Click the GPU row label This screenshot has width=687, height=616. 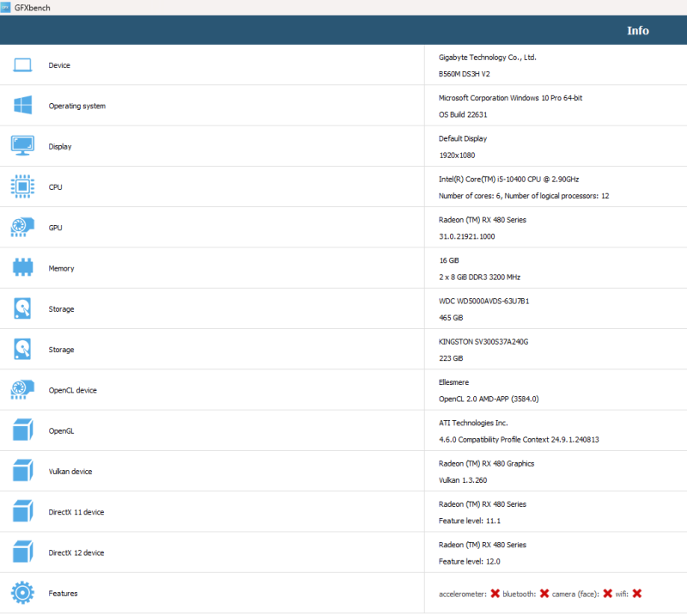(x=55, y=228)
